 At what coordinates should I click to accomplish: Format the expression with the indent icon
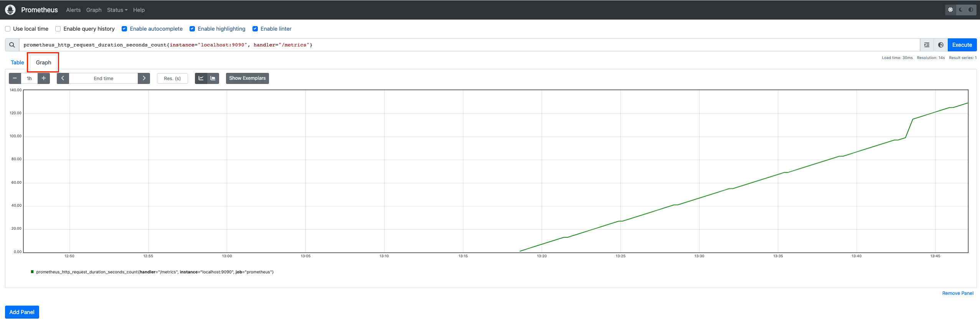(927, 45)
